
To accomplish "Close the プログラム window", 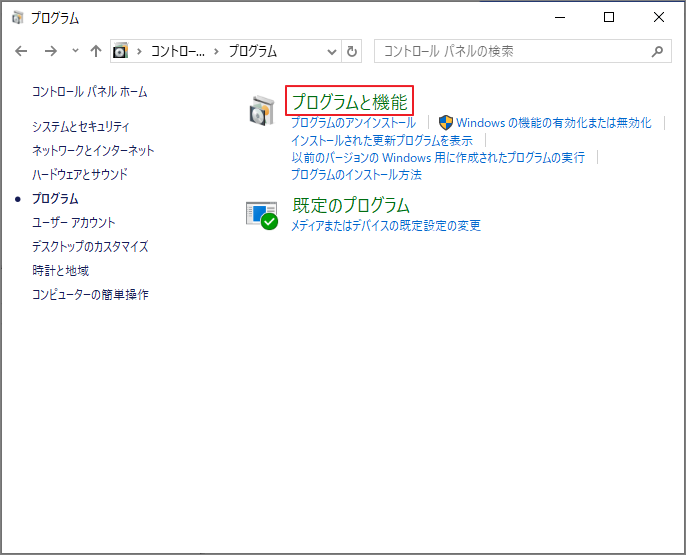I will (658, 17).
